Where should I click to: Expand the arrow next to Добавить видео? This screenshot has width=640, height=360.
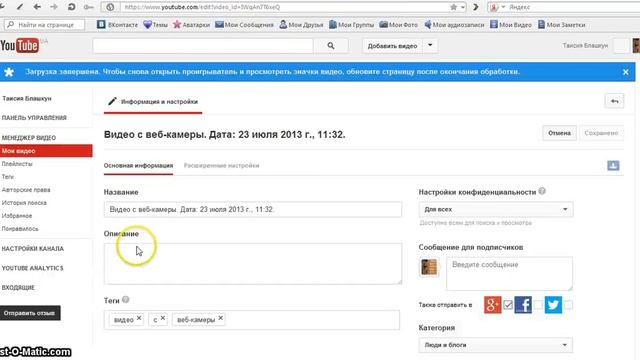coord(430,46)
